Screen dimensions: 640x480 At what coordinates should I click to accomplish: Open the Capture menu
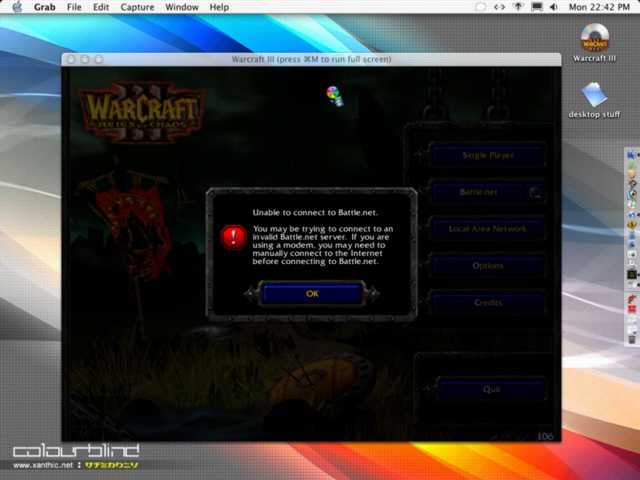click(137, 7)
